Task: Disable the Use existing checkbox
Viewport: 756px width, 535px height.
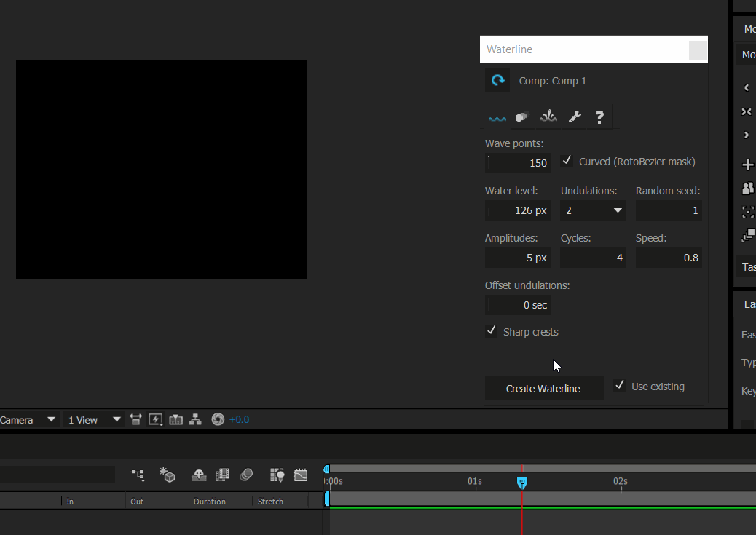Action: click(620, 386)
